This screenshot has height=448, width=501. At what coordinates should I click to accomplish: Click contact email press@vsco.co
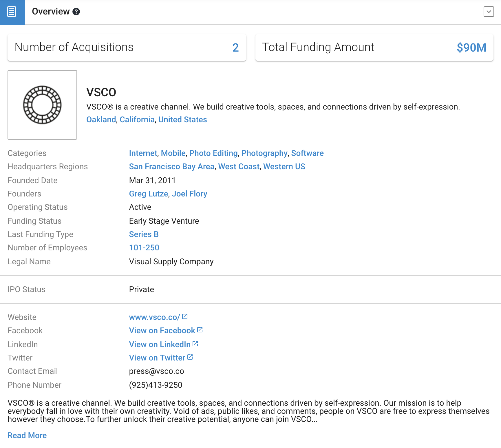(x=156, y=371)
